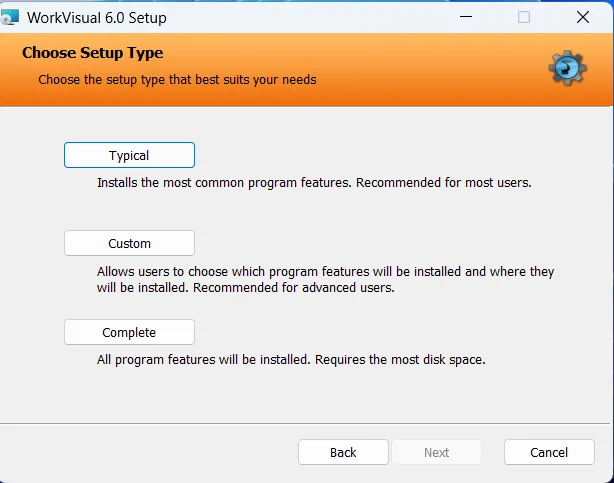Choose the Custom setup type
The width and height of the screenshot is (614, 483).
tap(129, 243)
